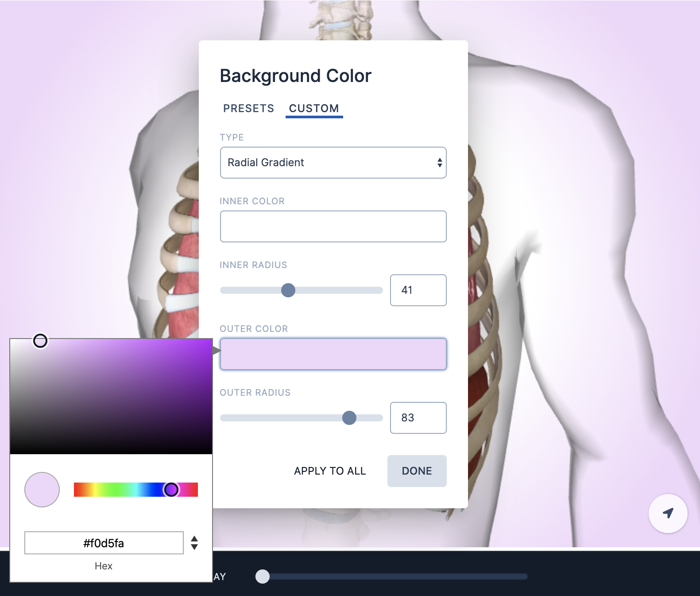Click the current color preview circle

pyautogui.click(x=42, y=490)
